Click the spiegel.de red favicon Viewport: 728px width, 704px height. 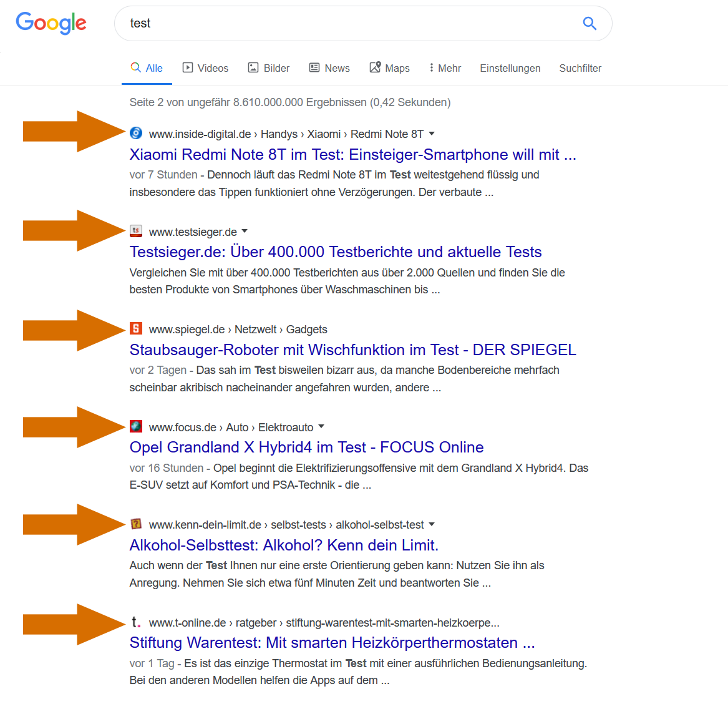click(135, 328)
